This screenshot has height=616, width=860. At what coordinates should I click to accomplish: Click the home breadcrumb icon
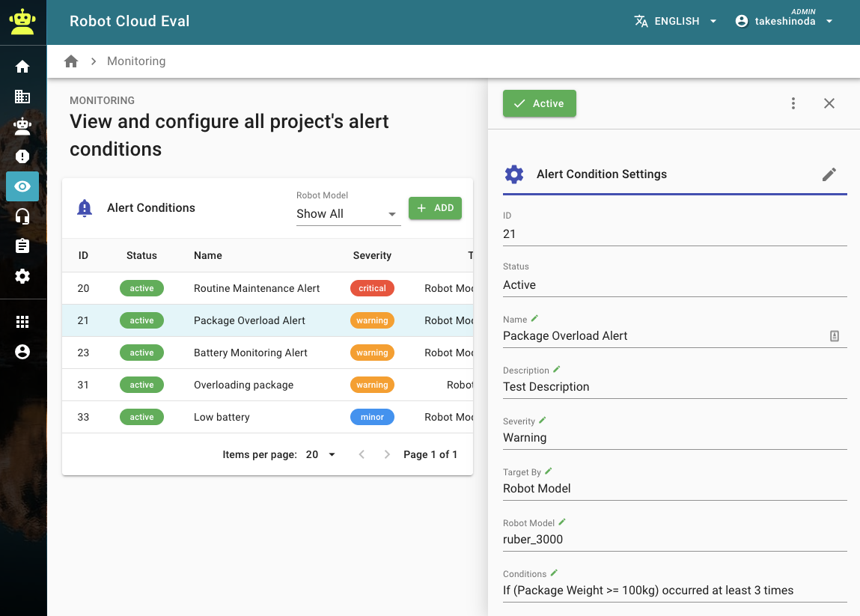coord(71,61)
